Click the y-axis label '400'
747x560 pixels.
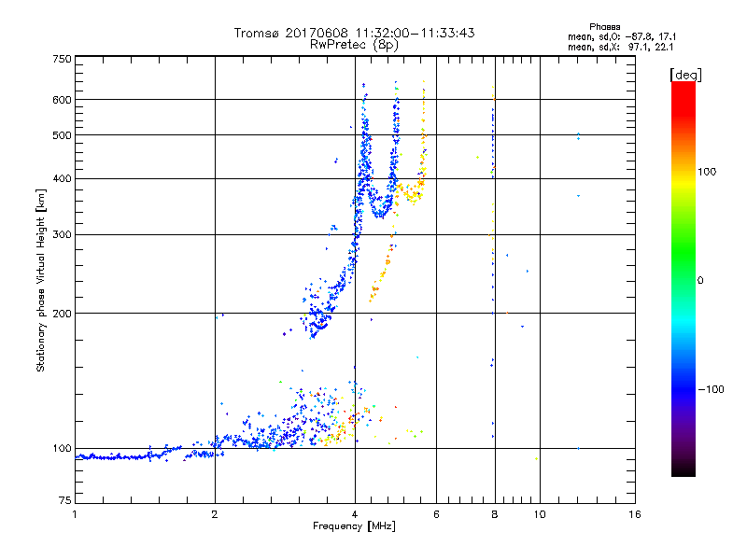(62, 178)
